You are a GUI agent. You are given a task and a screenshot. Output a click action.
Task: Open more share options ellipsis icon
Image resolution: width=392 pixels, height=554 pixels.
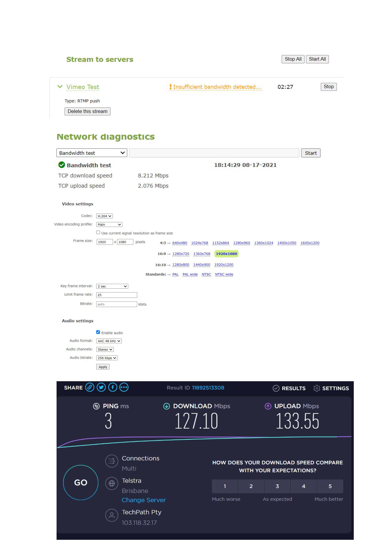(124, 388)
